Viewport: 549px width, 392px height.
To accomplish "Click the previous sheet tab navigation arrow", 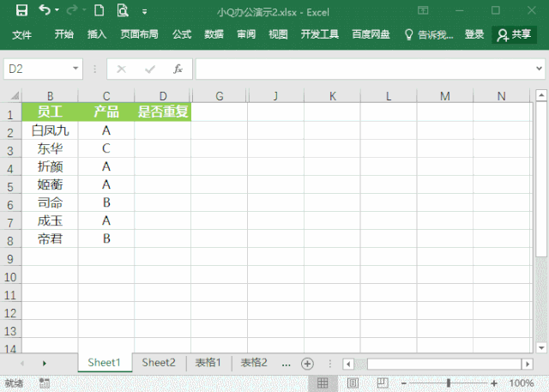I will click(22, 364).
